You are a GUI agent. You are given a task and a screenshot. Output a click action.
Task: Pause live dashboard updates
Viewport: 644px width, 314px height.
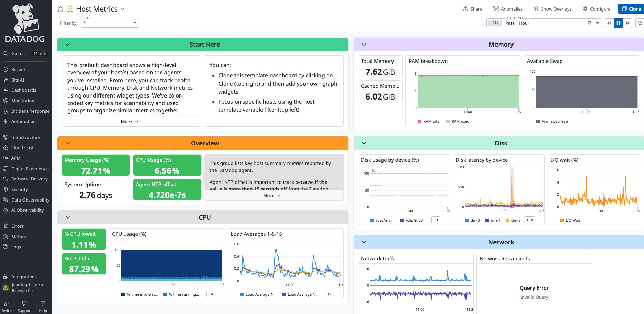tap(619, 23)
